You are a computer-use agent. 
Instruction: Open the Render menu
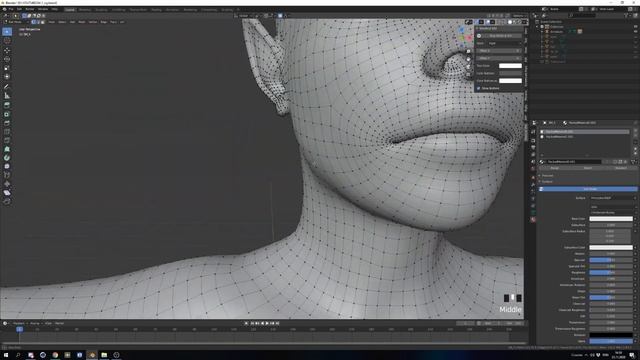point(30,9)
